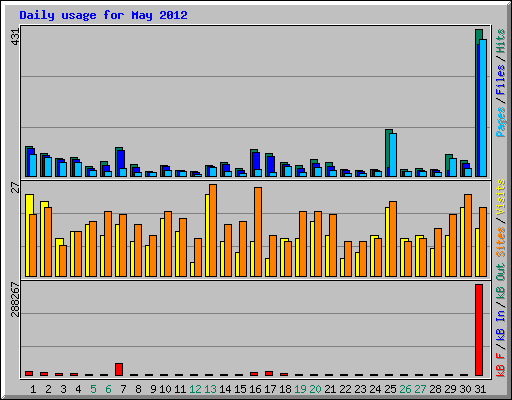512x400 pixels.
Task: Click the cyan Pages bar for day 25
Action: (x=393, y=155)
